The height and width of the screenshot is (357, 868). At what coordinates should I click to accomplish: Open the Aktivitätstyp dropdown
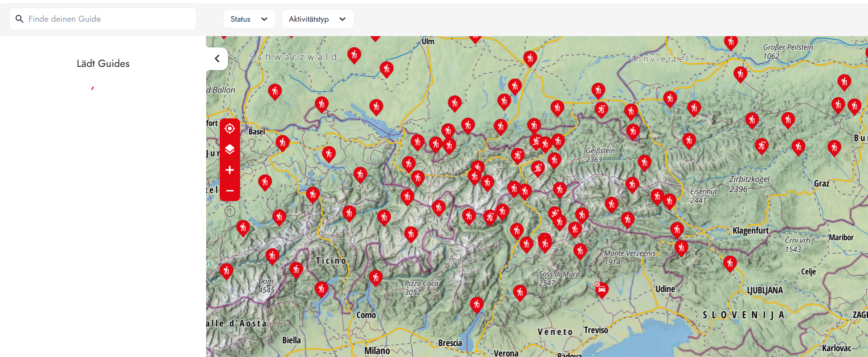317,19
